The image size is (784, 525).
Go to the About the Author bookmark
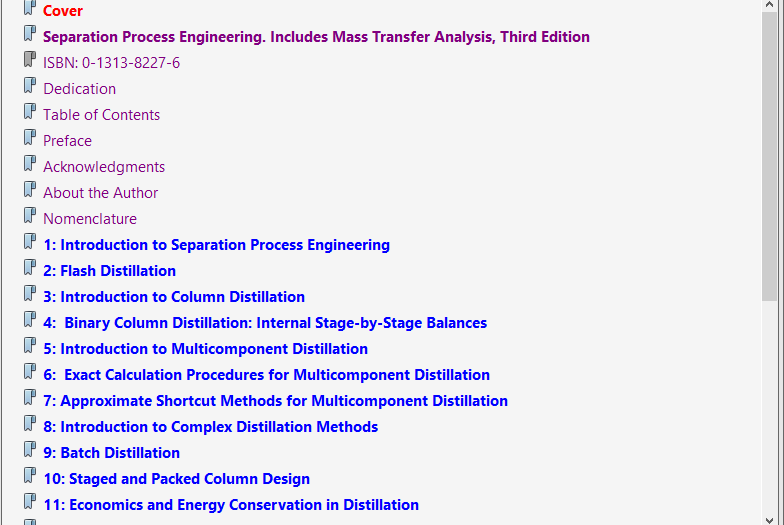coord(100,193)
